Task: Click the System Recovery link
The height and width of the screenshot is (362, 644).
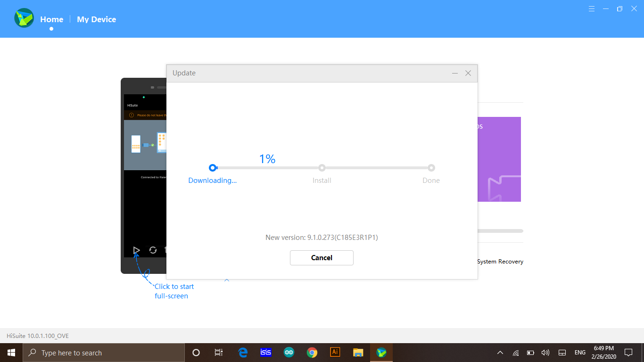Action: 500,262
